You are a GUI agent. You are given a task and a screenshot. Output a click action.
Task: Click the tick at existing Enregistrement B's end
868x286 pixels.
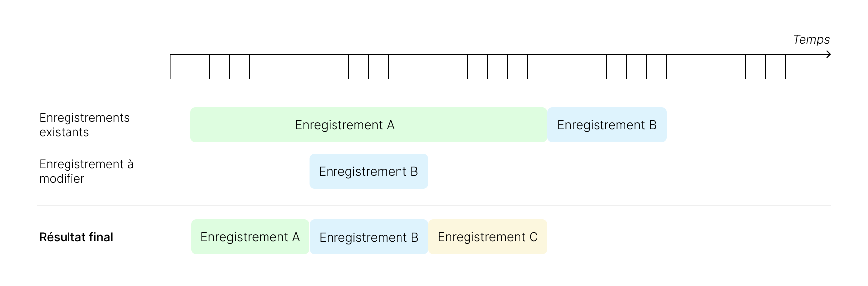tap(667, 67)
